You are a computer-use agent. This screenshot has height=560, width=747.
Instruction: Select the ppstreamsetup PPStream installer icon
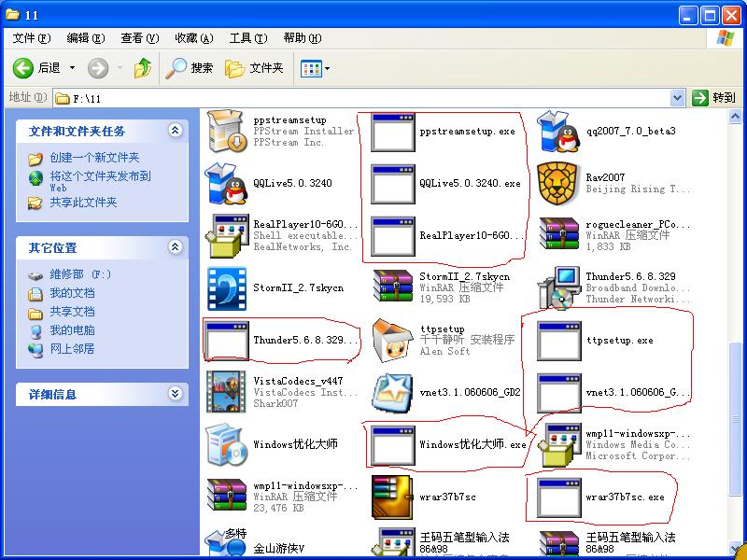(x=227, y=131)
